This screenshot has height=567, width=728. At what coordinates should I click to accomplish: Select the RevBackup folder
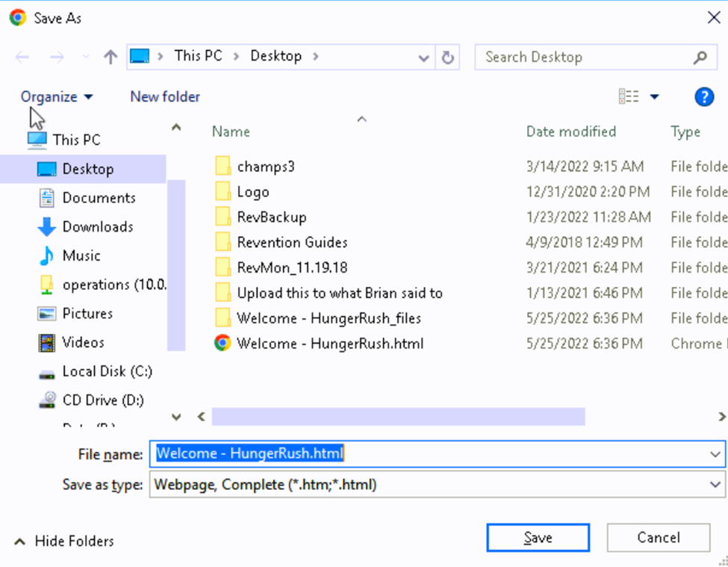(x=272, y=217)
